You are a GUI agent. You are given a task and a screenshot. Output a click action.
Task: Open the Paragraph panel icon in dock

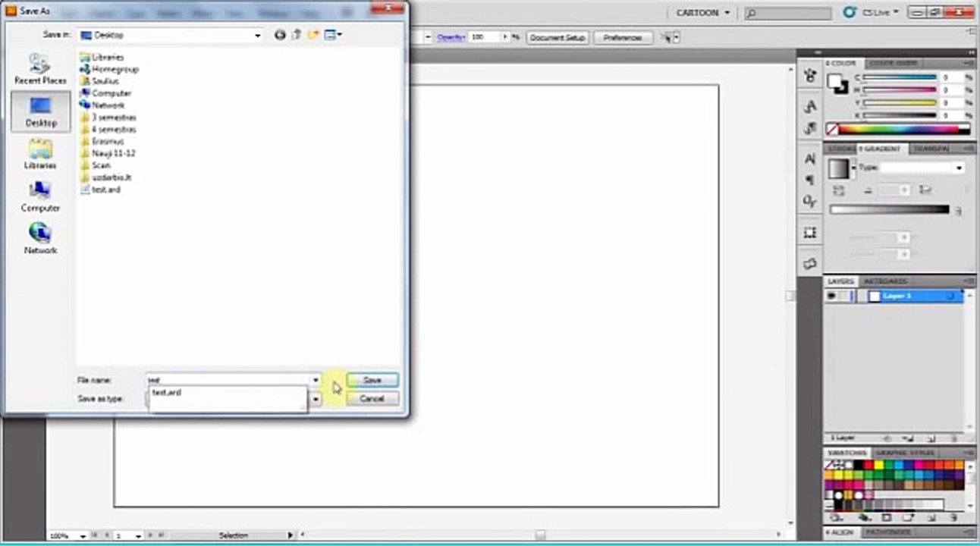pyautogui.click(x=810, y=180)
